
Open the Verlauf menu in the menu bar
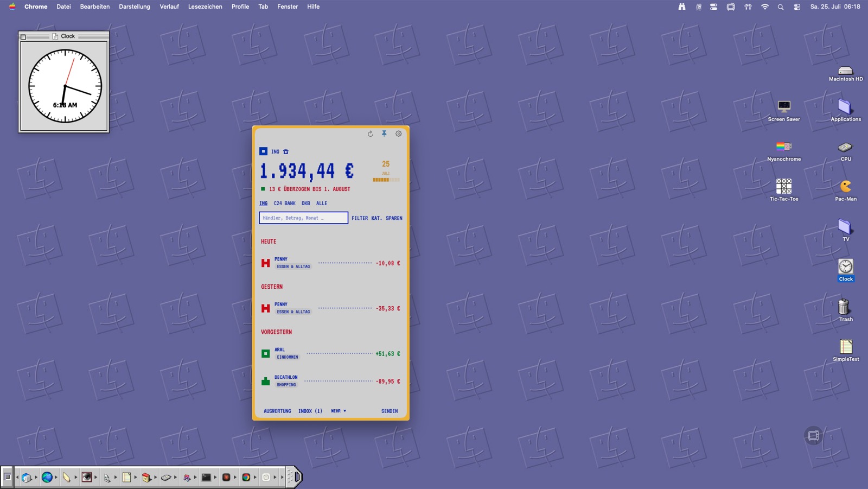169,7
